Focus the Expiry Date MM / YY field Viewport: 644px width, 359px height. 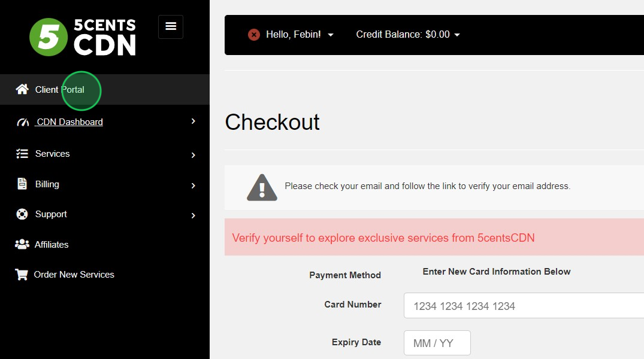click(x=437, y=343)
